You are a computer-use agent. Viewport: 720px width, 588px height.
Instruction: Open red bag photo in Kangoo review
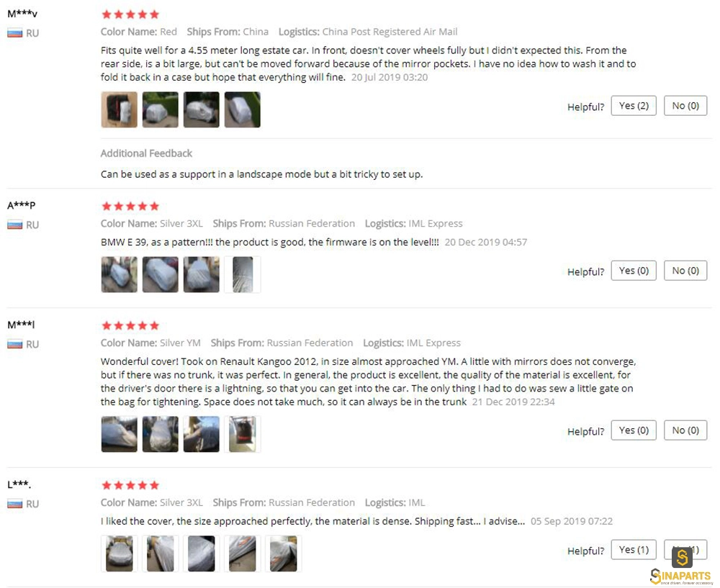243,434
